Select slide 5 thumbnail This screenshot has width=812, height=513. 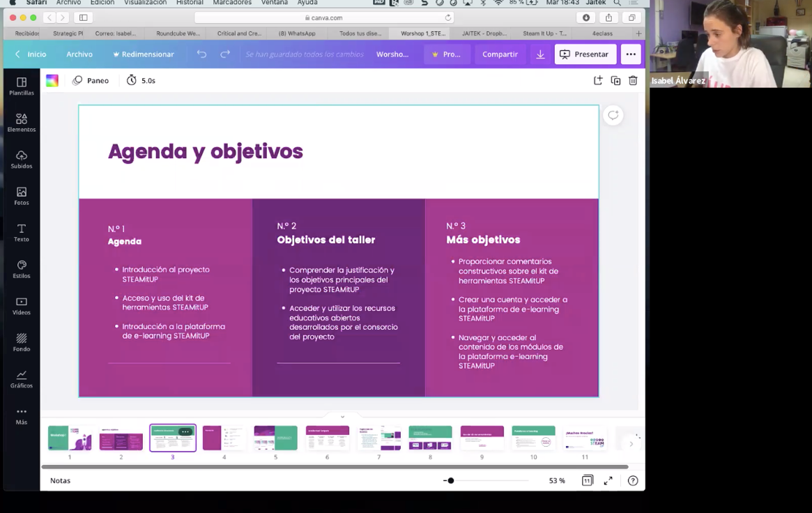[275, 438]
